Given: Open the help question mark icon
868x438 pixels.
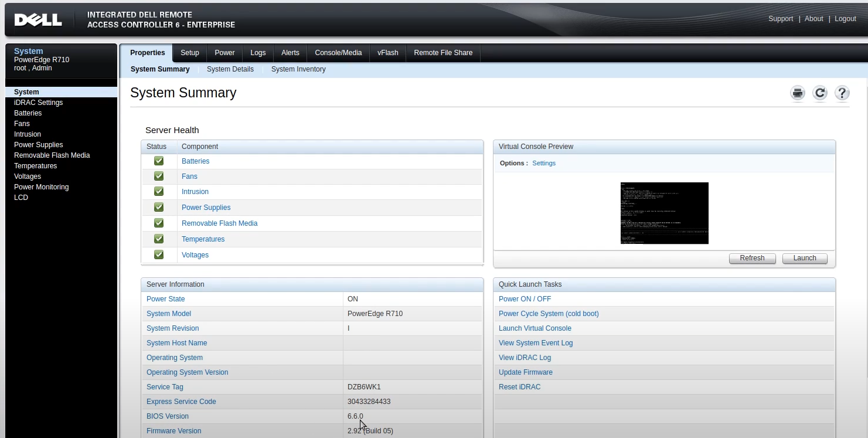Looking at the screenshot, I should pos(842,93).
